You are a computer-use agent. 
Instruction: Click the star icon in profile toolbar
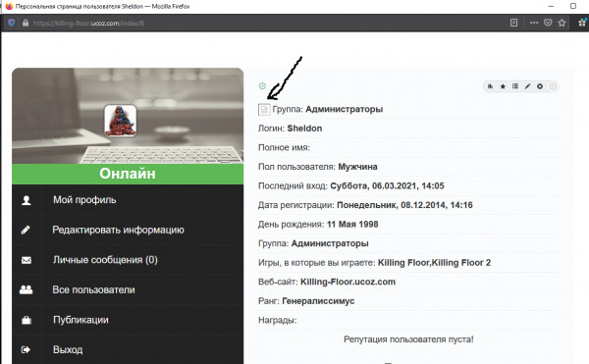(503, 86)
